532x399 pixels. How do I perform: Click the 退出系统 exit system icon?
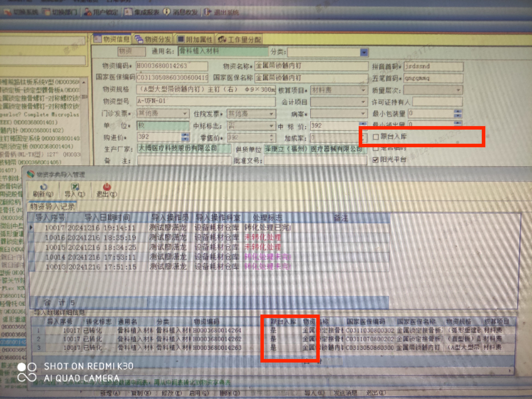coord(207,11)
